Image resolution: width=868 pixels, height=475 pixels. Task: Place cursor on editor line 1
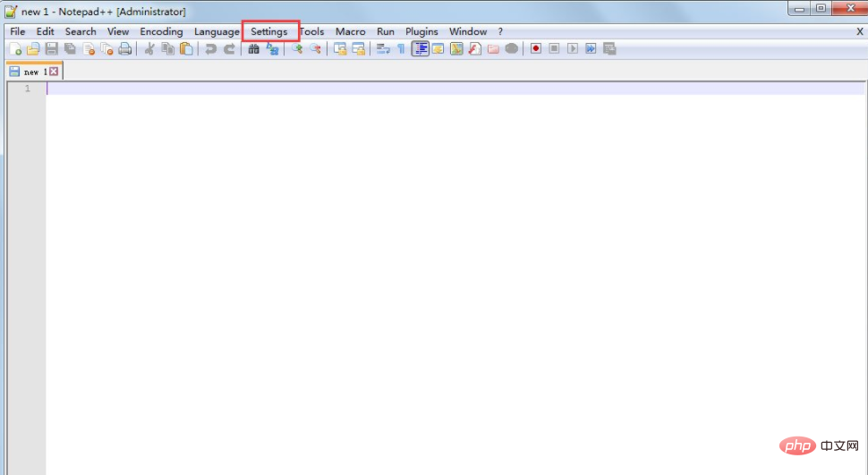[456, 88]
